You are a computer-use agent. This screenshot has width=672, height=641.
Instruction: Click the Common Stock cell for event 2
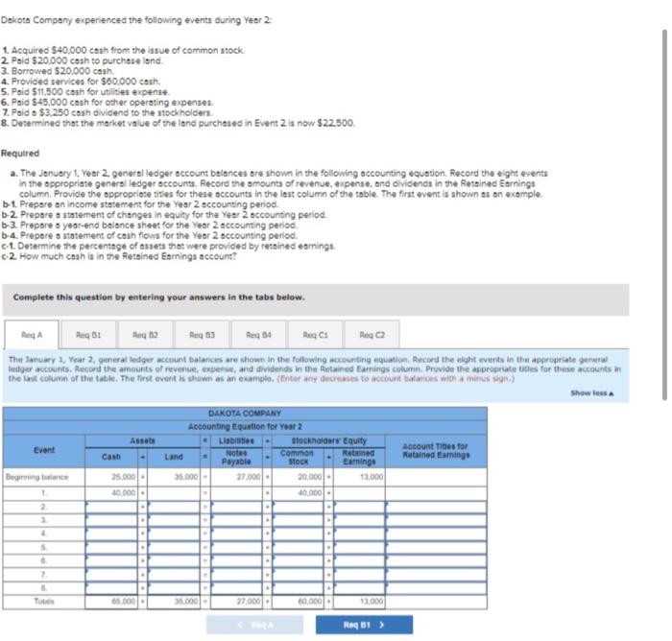click(x=298, y=507)
